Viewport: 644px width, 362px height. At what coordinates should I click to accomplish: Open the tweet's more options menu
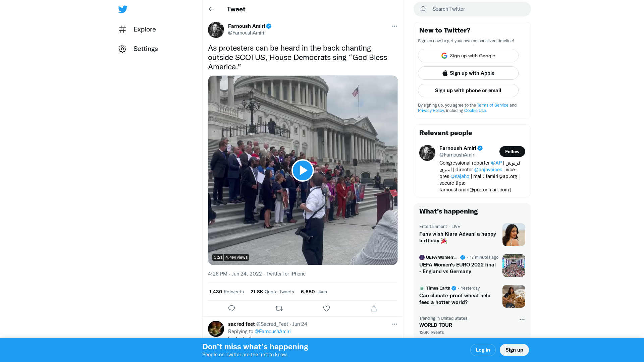click(x=394, y=26)
